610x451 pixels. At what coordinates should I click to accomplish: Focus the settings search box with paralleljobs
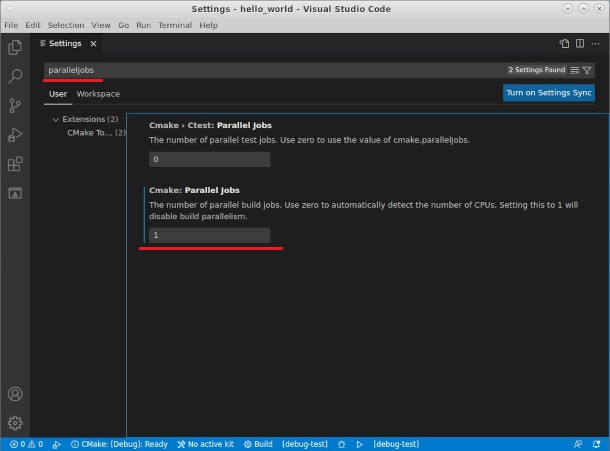coord(272,70)
